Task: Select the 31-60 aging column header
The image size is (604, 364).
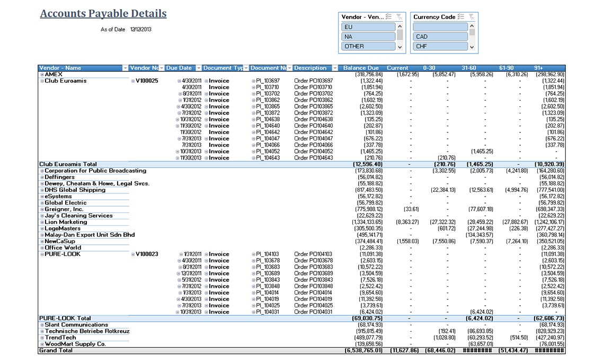Action: tap(469, 68)
